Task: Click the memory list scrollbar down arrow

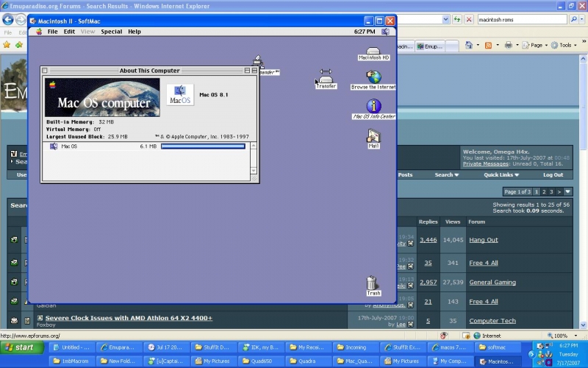Action: pos(254,171)
